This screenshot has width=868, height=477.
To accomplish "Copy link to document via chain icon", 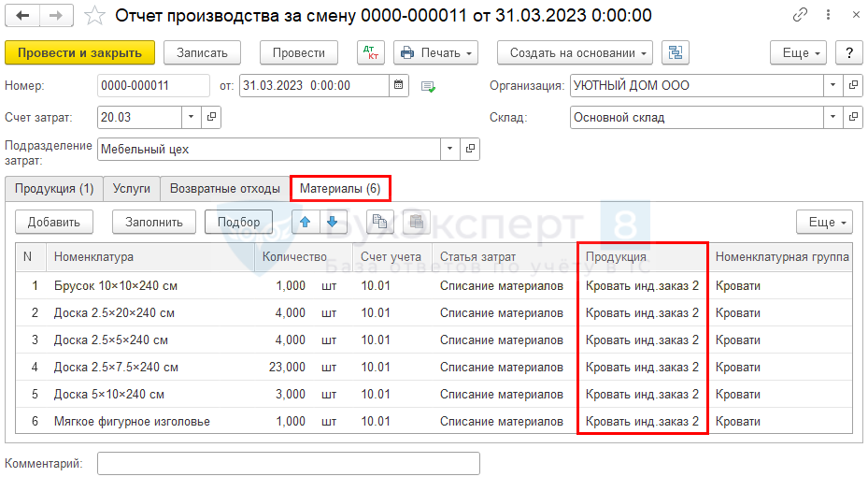I will [800, 15].
